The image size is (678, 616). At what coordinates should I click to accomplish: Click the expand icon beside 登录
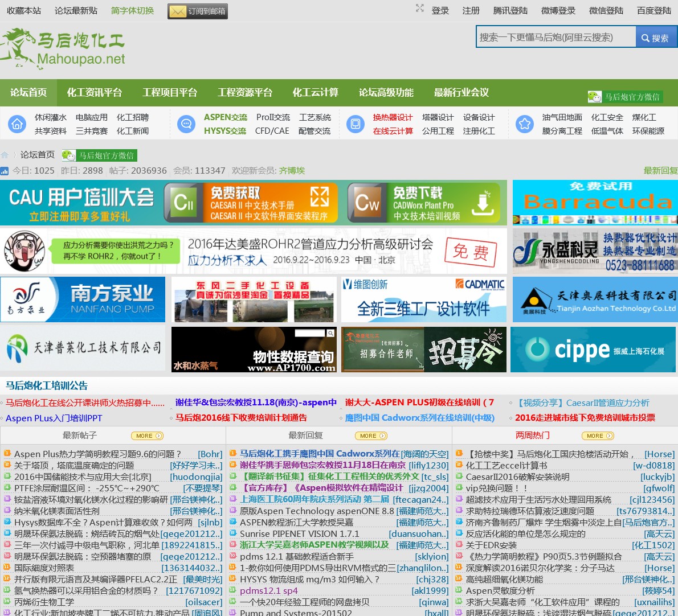pos(419,8)
